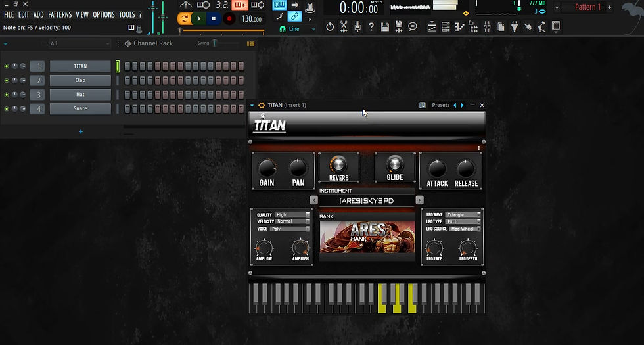
Task: Open the ADD menu
Action: click(x=38, y=14)
